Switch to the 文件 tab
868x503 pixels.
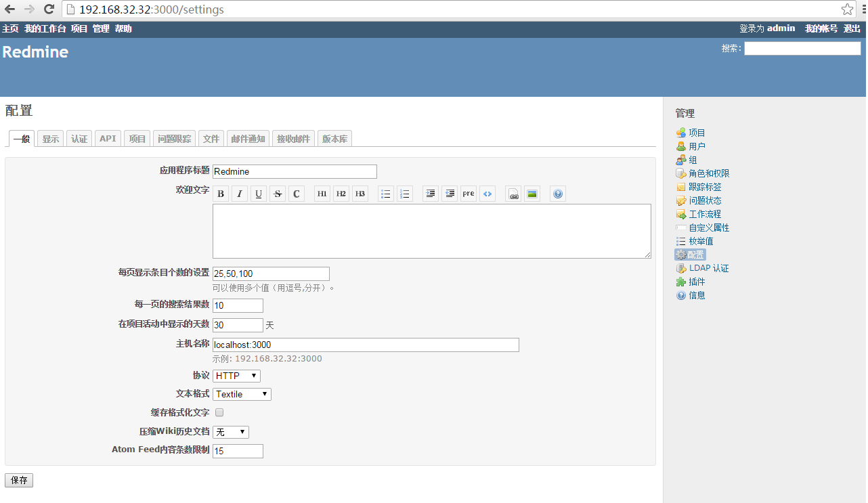(x=211, y=139)
